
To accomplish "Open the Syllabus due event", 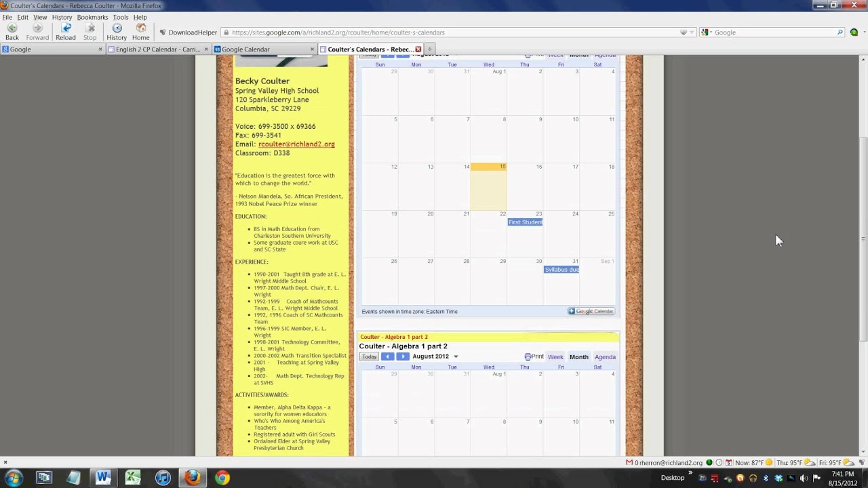I will 561,270.
